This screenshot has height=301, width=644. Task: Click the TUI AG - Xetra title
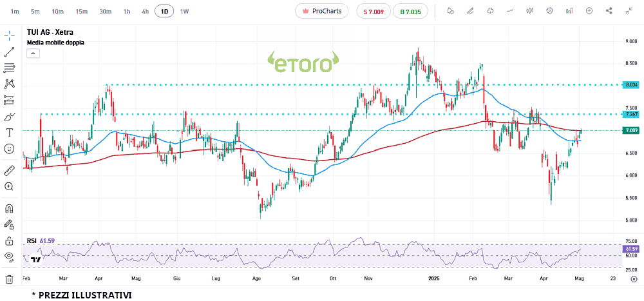tap(50, 32)
